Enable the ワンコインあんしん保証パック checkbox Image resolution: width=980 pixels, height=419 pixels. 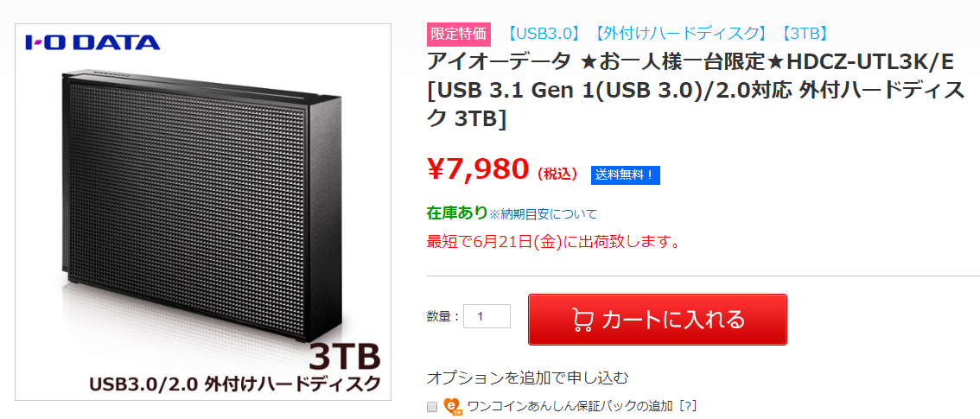point(432,407)
